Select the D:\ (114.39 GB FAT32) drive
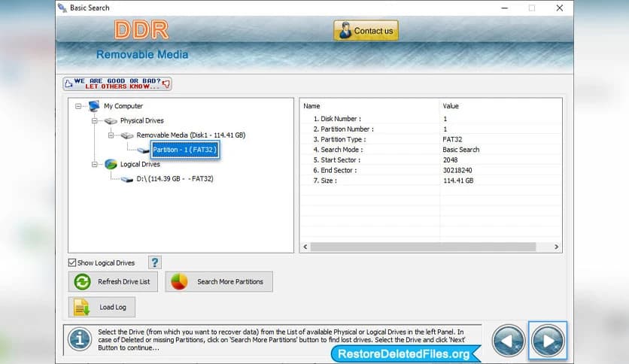 (175, 179)
